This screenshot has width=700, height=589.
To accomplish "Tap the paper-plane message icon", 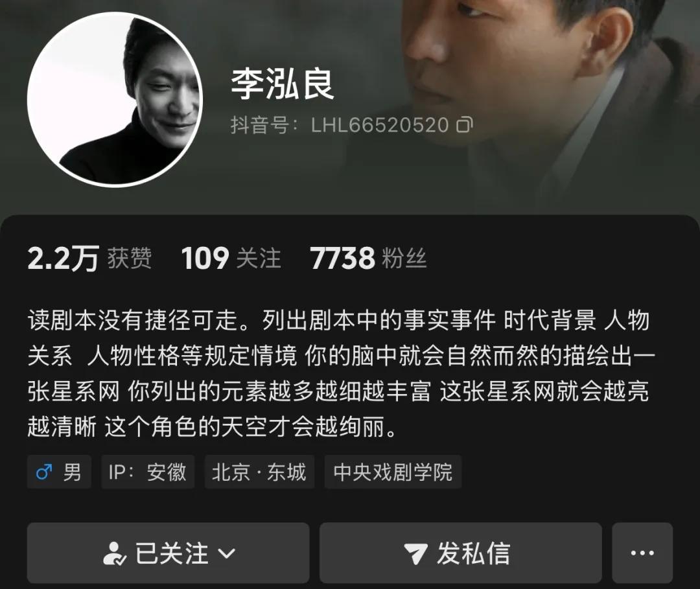I will [x=415, y=553].
